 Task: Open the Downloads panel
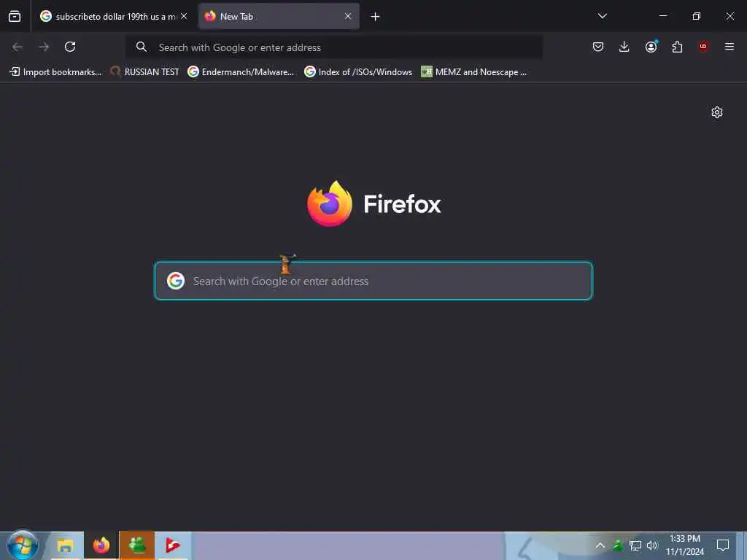(x=624, y=47)
